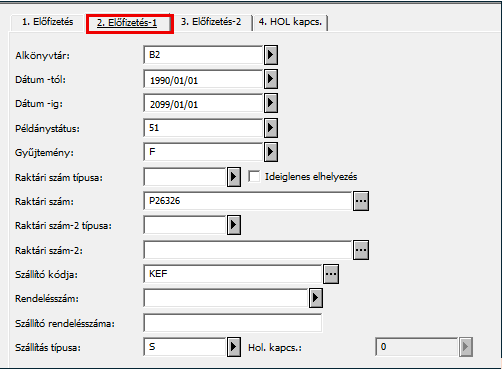
Task: Open the Dátum -ig date picker arrow
Action: click(x=271, y=103)
